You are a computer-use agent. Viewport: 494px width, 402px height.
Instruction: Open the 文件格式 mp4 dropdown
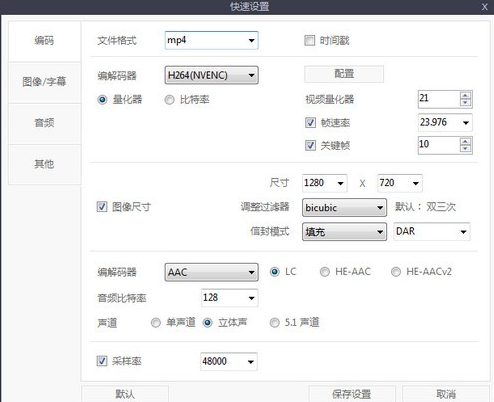[211, 40]
